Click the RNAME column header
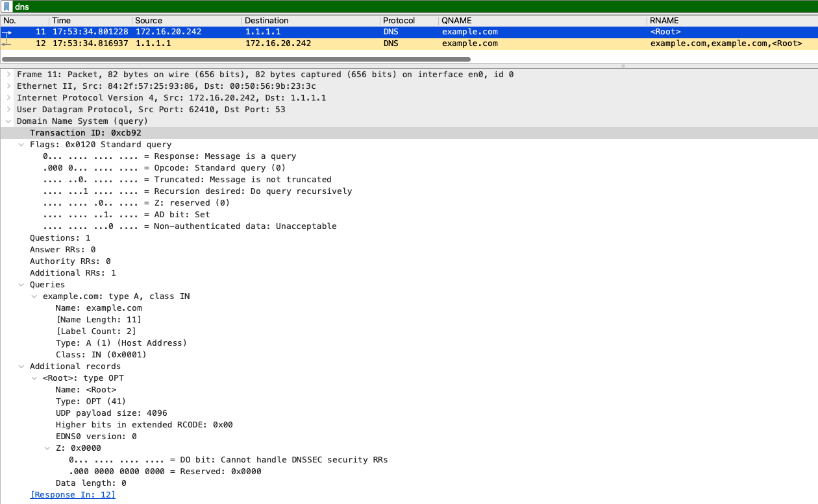818x504 pixels. tap(733, 21)
